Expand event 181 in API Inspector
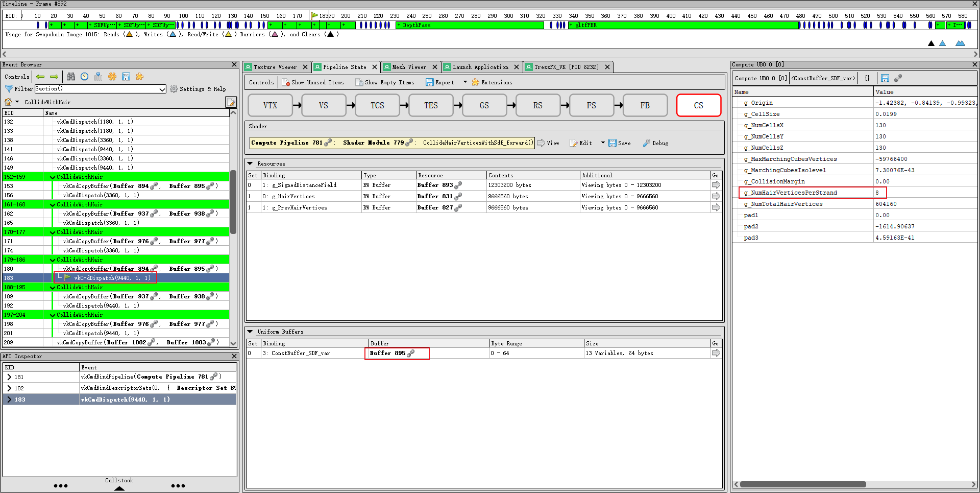The width and height of the screenshot is (980, 493). 9,377
